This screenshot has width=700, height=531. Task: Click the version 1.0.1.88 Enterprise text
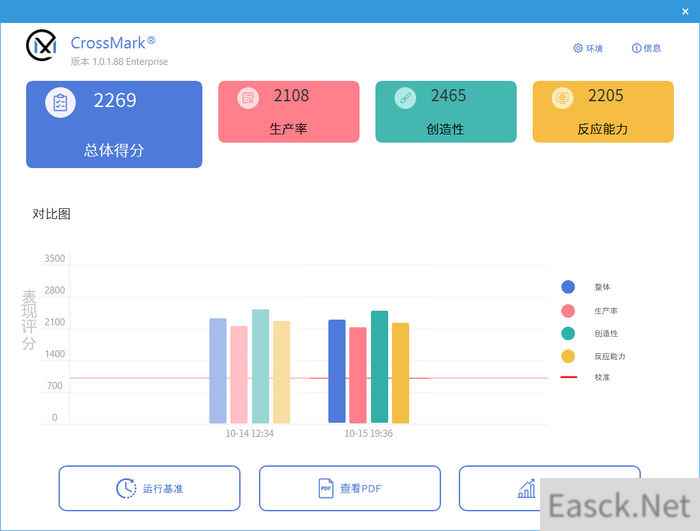pos(119,62)
